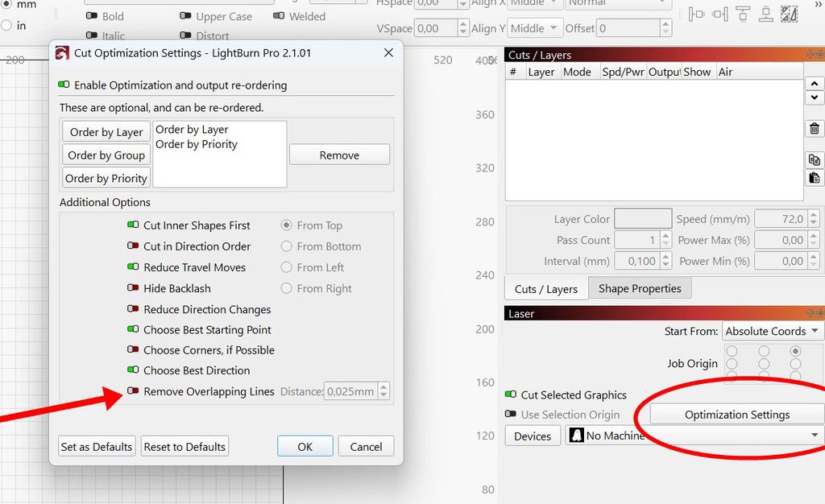Cancel the Cut Optimization Settings dialog

point(367,446)
